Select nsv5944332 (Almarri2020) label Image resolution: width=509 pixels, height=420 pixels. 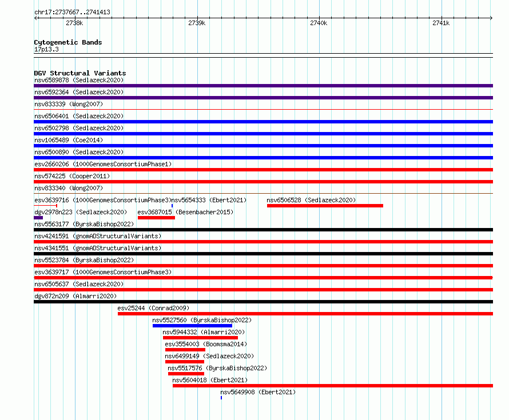pos(204,332)
